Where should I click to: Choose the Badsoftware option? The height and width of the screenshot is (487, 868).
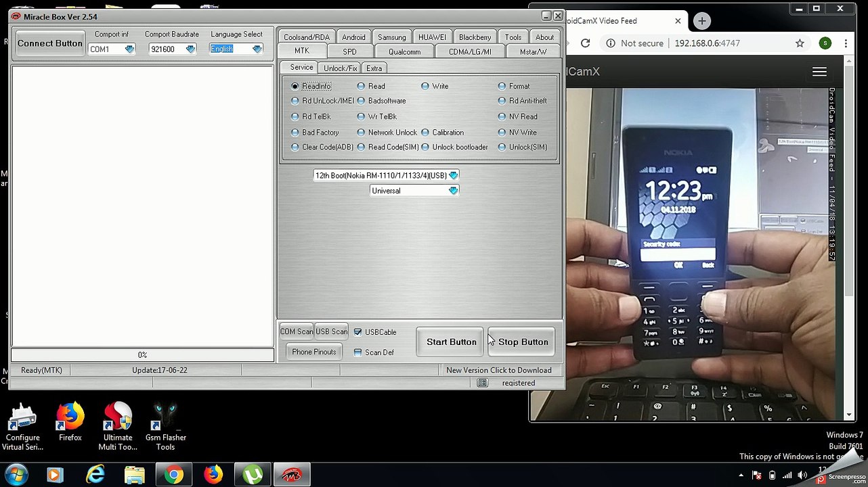pos(361,101)
